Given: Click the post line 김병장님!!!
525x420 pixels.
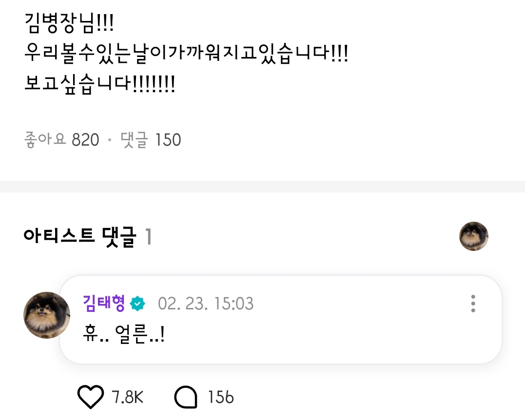Looking at the screenshot, I should pos(69,23).
